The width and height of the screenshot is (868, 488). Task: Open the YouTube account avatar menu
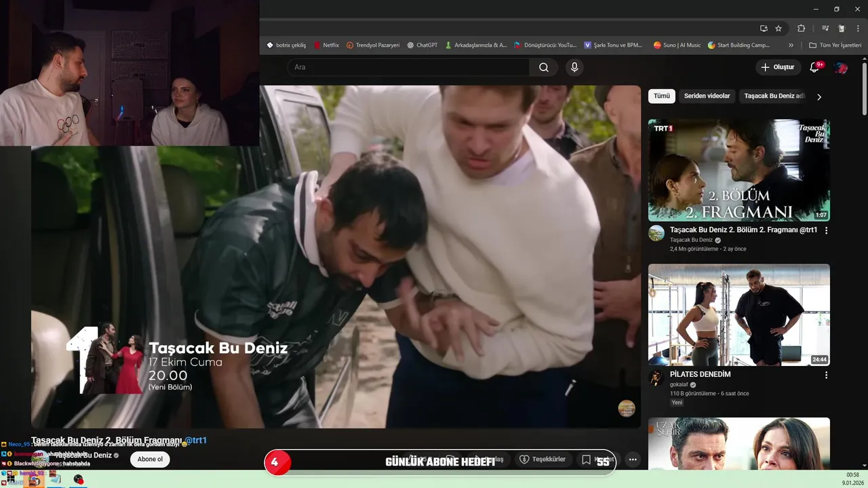pos(841,67)
